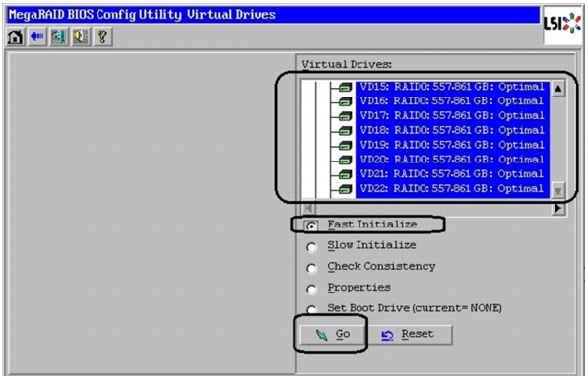This screenshot has width=588, height=389.
Task: Select VD19: RAID0: 557.861 GB row
Action: [x=452, y=145]
